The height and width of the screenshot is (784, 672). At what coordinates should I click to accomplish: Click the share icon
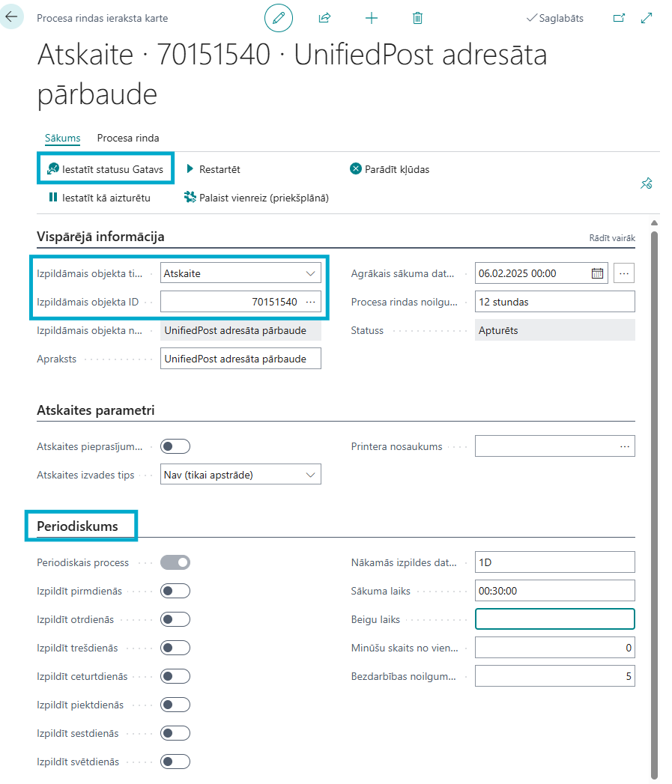[x=324, y=18]
